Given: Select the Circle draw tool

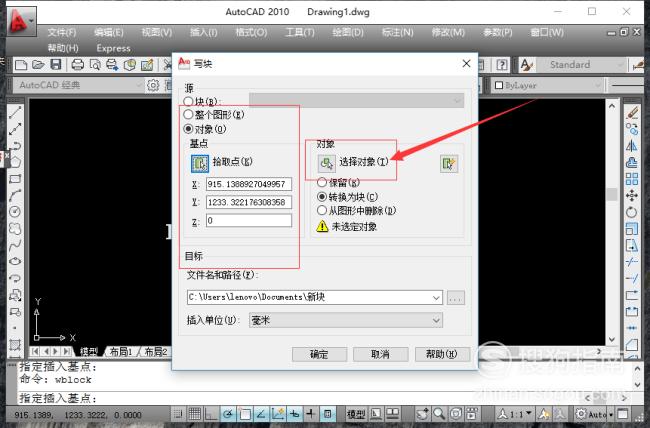Looking at the screenshot, I should (x=15, y=212).
